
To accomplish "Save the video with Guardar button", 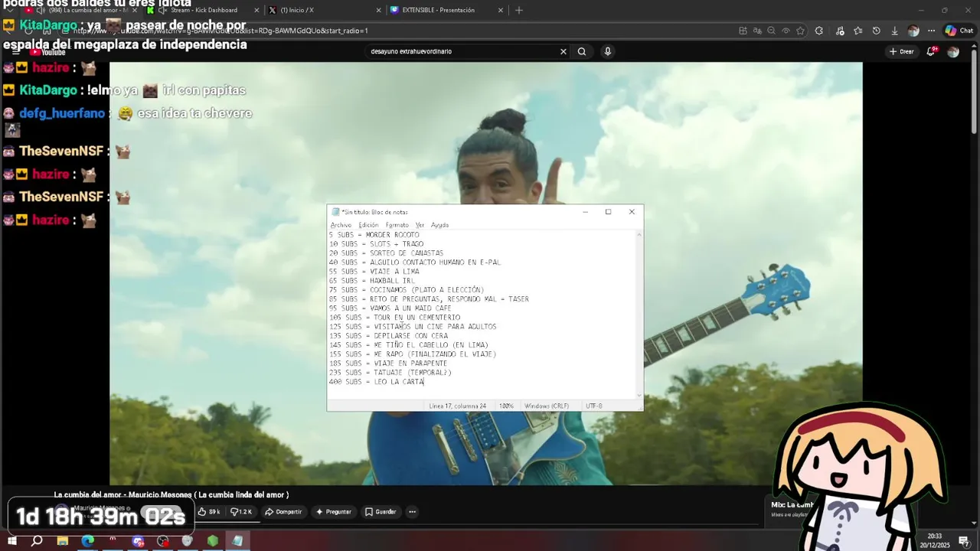I will (381, 511).
